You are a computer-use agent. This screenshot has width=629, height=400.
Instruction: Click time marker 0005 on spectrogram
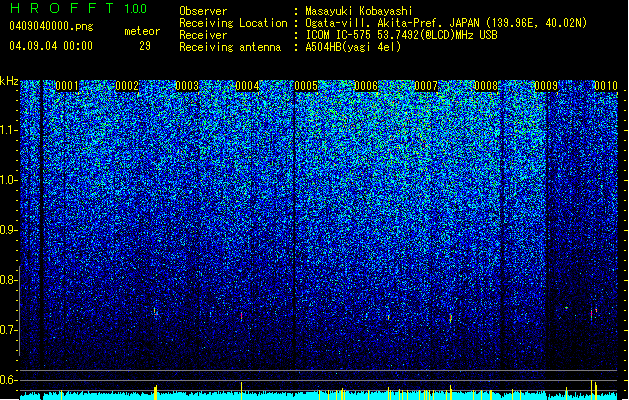306,86
